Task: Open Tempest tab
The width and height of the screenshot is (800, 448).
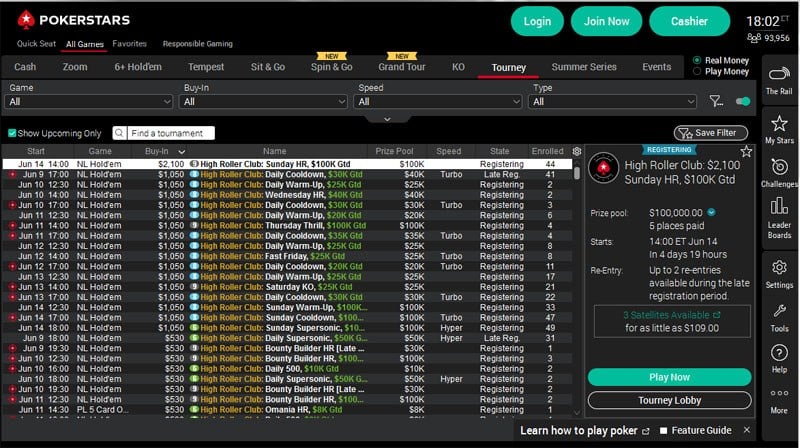Action: pos(206,67)
